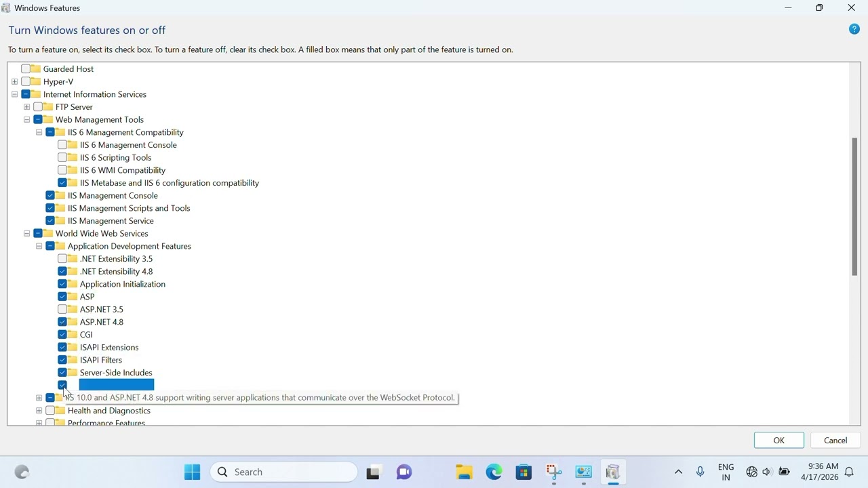
Task: Click the microphone icon in system tray
Action: [700, 472]
